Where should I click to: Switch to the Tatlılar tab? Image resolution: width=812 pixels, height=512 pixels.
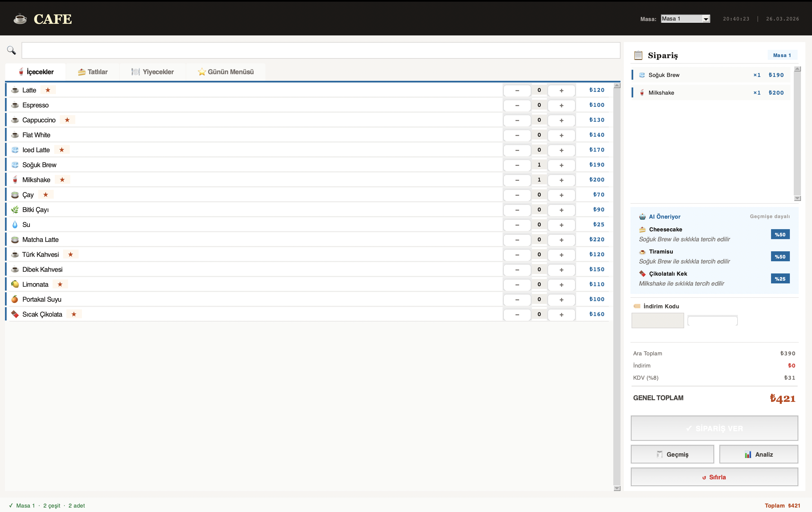(93, 72)
